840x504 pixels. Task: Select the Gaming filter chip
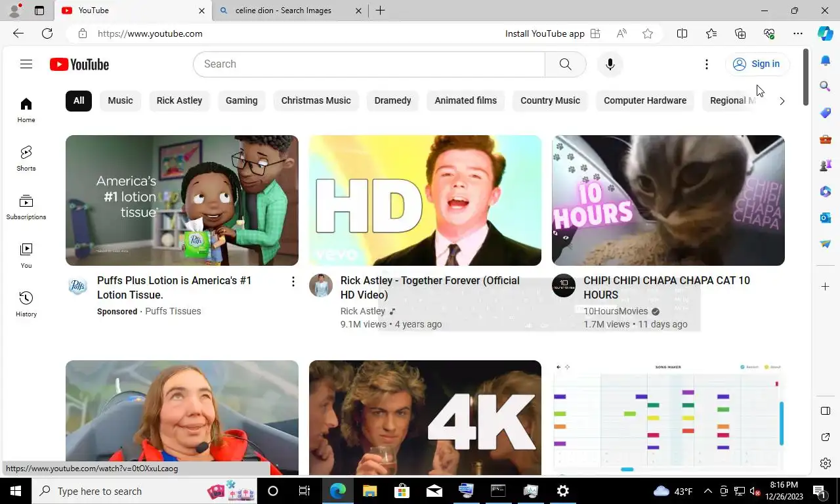click(241, 100)
